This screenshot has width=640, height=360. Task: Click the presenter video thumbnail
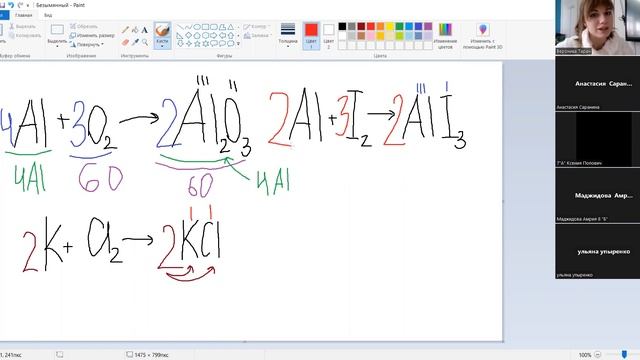point(598,27)
